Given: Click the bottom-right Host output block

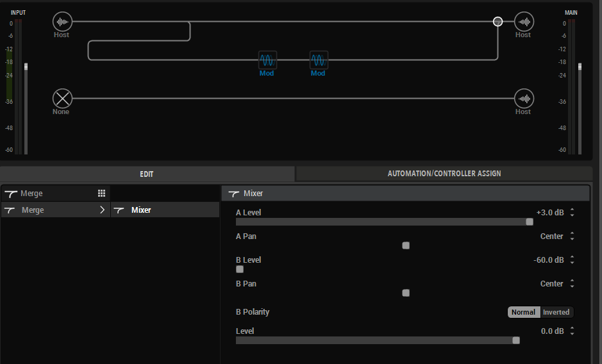Looking at the screenshot, I should tap(524, 99).
